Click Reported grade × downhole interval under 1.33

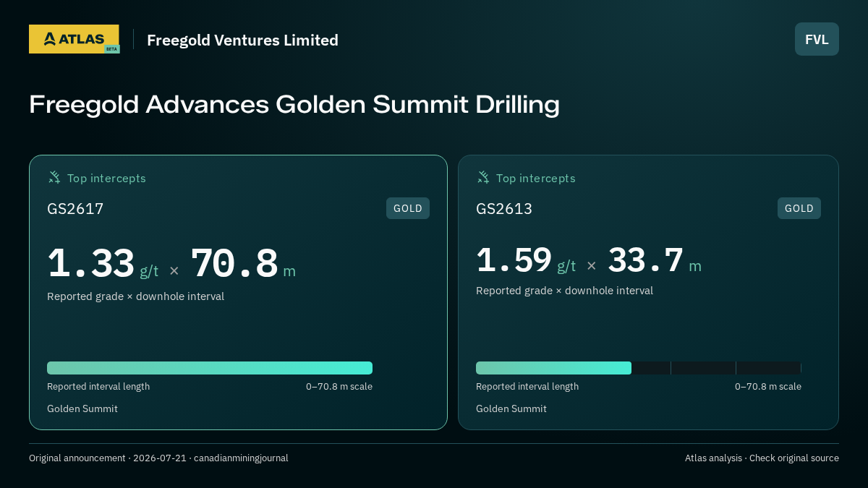coord(136,296)
